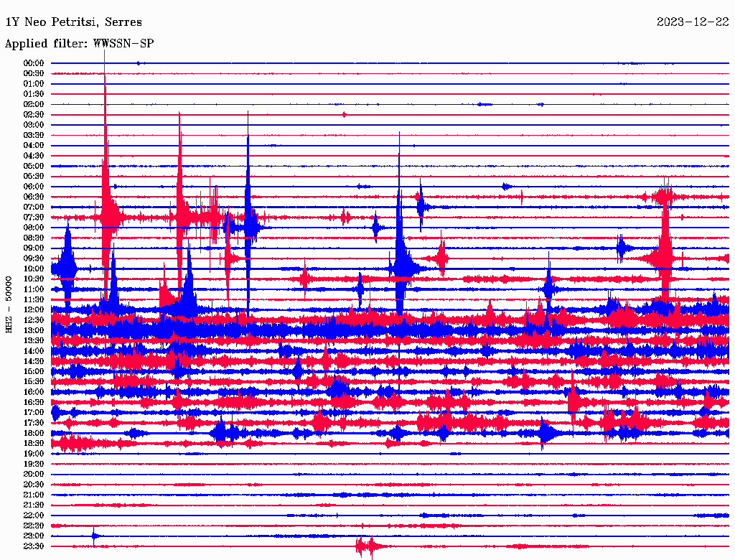
Task: Click the small red blip on 02:30 trace
Action: click(345, 114)
